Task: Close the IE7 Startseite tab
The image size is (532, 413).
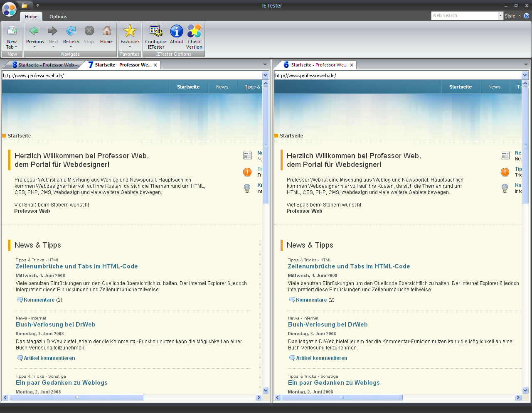Action: coord(155,65)
